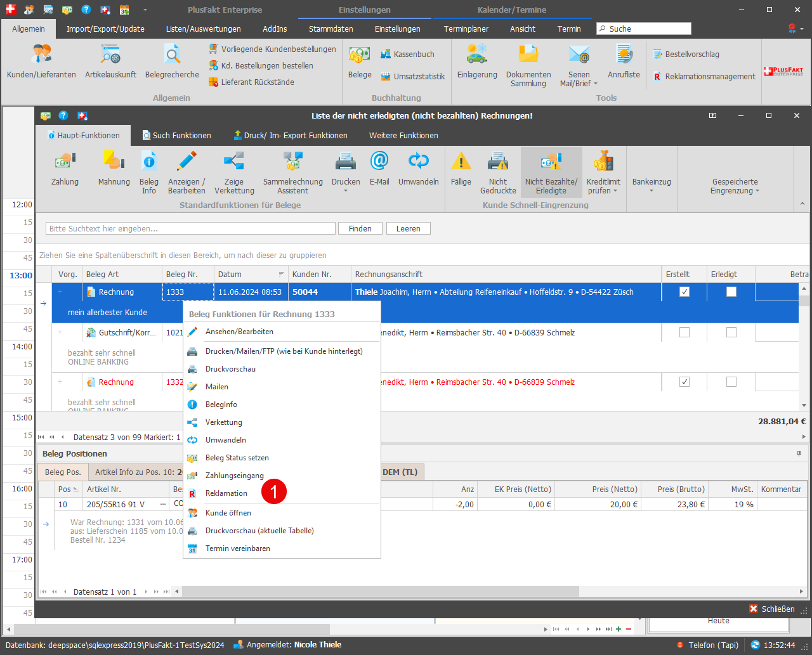Screen dimensions: 812x655
Task: Open Umsatzstatistik
Action: pyautogui.click(x=412, y=77)
